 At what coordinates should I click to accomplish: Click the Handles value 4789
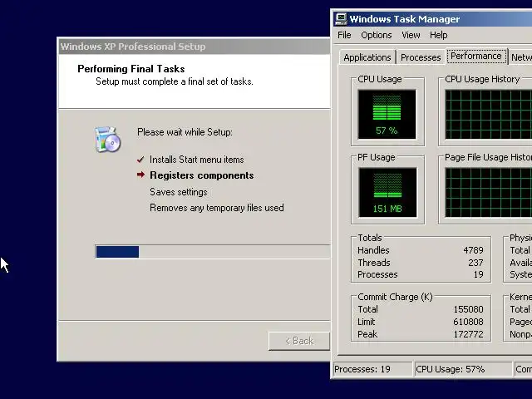tap(473, 250)
